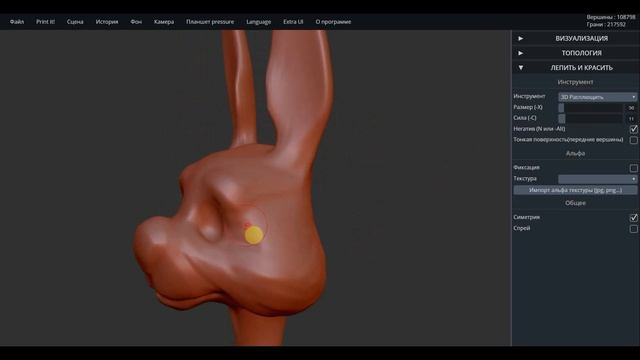640x360 pixels.
Task: Open the Камера menu
Action: coord(164,22)
